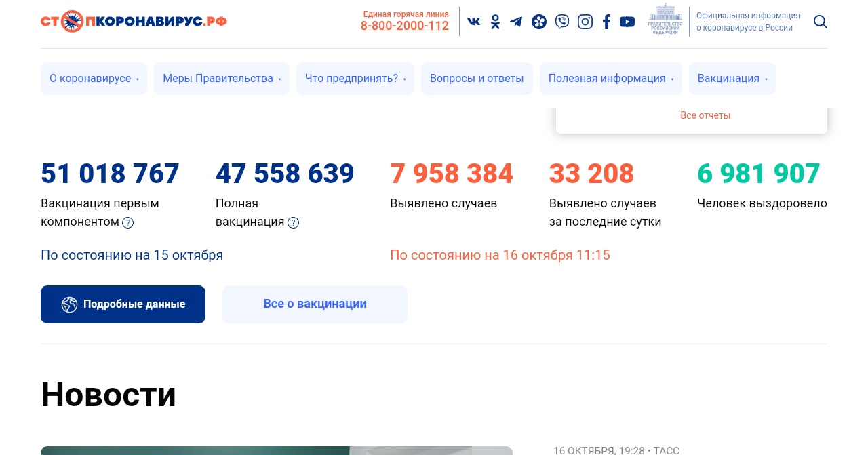Expand the «О коронавирусе» menu

(94, 79)
